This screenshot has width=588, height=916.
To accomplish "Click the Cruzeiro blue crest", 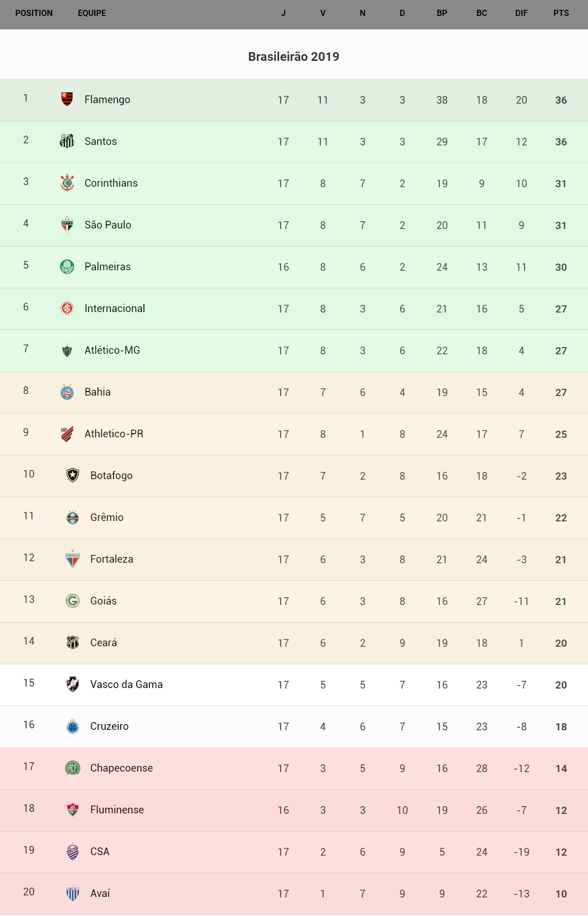I will (x=73, y=726).
